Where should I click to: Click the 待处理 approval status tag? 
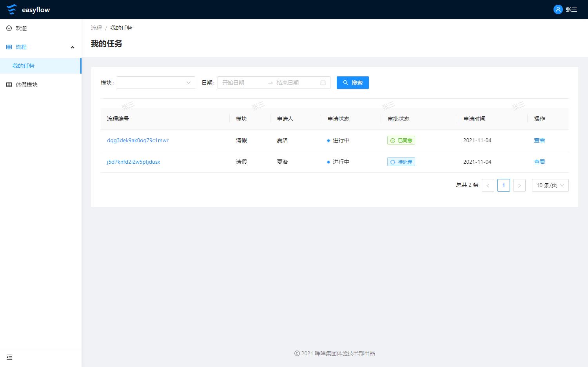tap(401, 162)
